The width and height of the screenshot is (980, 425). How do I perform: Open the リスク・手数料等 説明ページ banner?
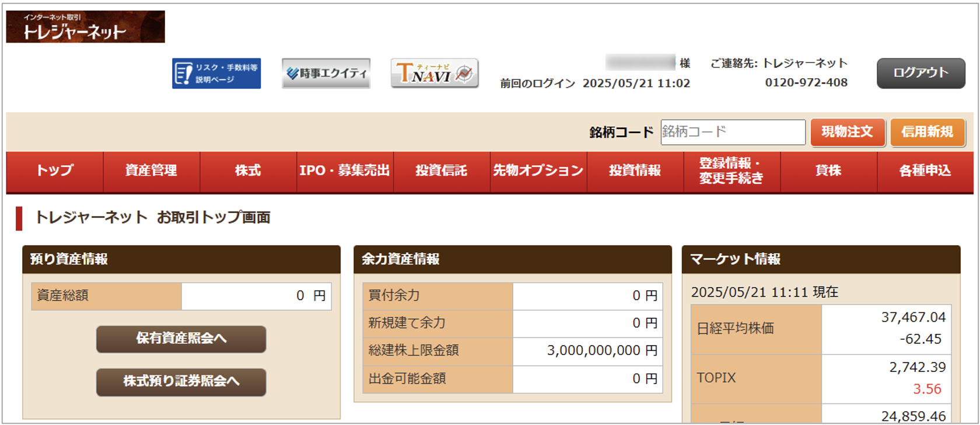(x=216, y=74)
